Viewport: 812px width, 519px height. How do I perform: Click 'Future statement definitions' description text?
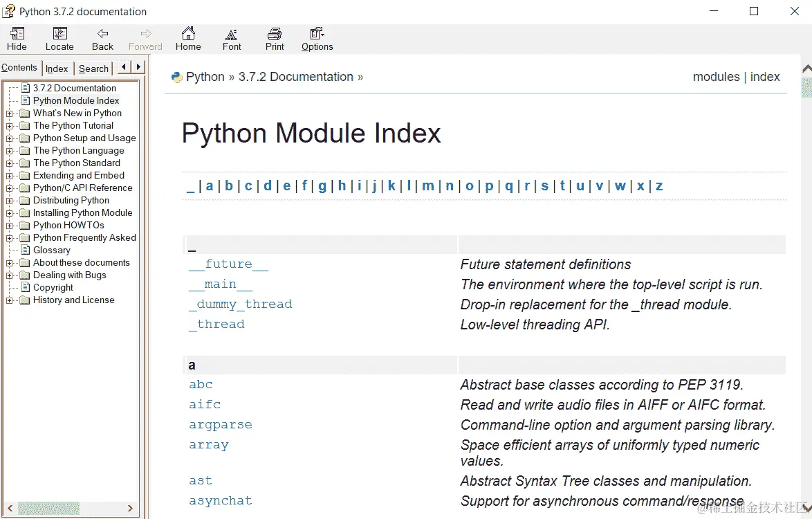pos(545,264)
